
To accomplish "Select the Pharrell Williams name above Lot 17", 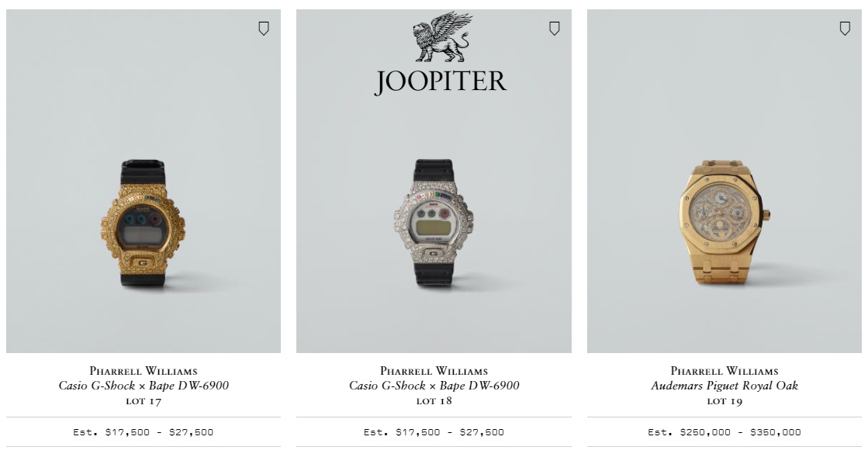I will coord(144,372).
